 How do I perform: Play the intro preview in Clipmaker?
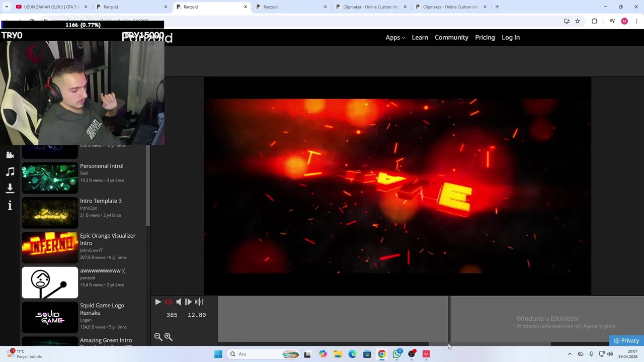coord(158,302)
